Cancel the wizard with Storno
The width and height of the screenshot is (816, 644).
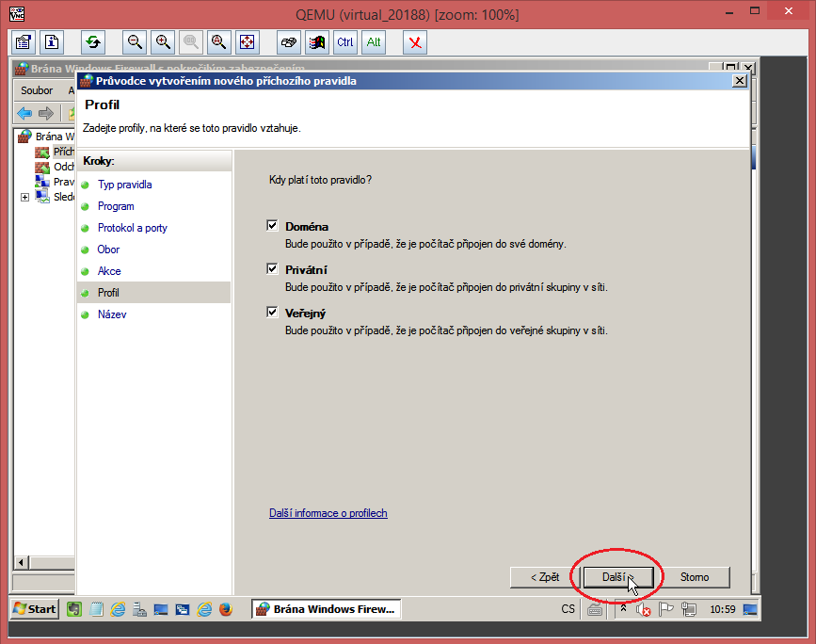pyautogui.click(x=695, y=577)
